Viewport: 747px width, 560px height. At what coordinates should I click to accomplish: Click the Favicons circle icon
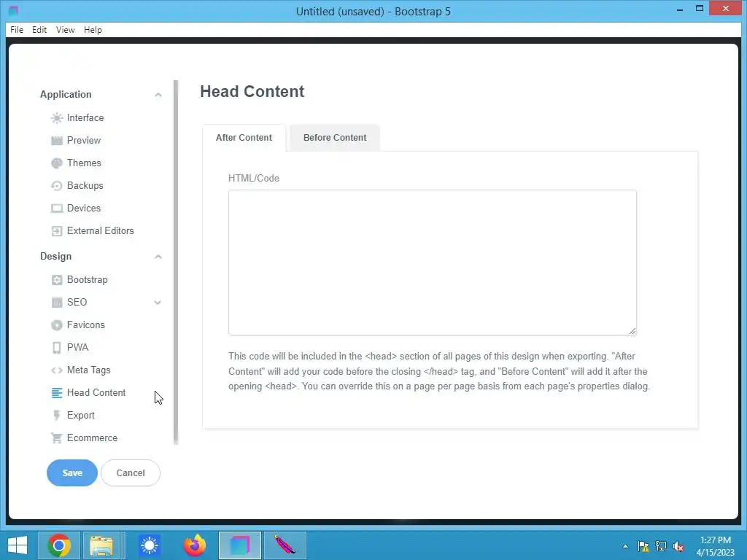tap(57, 324)
